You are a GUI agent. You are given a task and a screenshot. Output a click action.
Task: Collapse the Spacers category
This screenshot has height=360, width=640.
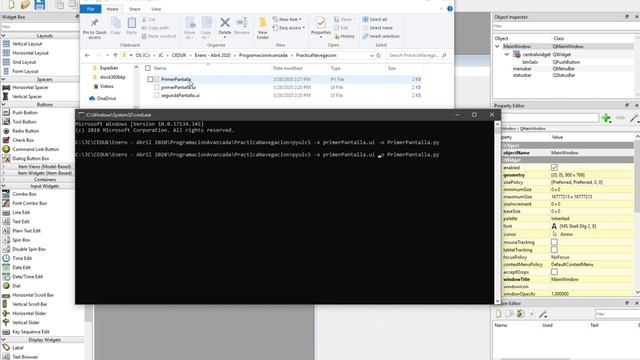[x=3, y=80]
